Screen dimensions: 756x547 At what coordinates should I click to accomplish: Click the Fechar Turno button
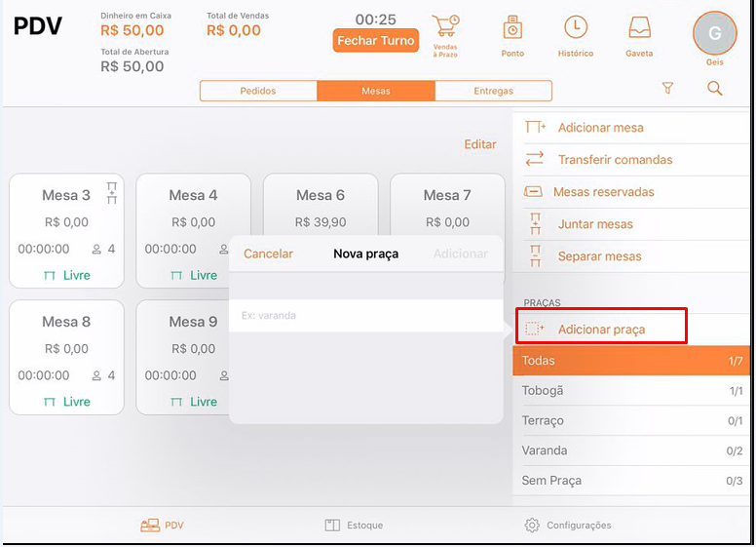[x=376, y=41]
